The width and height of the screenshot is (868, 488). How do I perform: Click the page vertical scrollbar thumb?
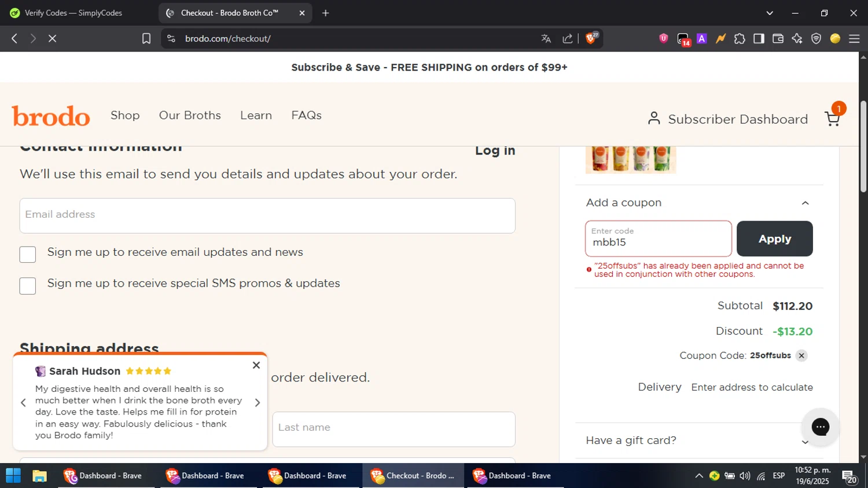[863, 146]
